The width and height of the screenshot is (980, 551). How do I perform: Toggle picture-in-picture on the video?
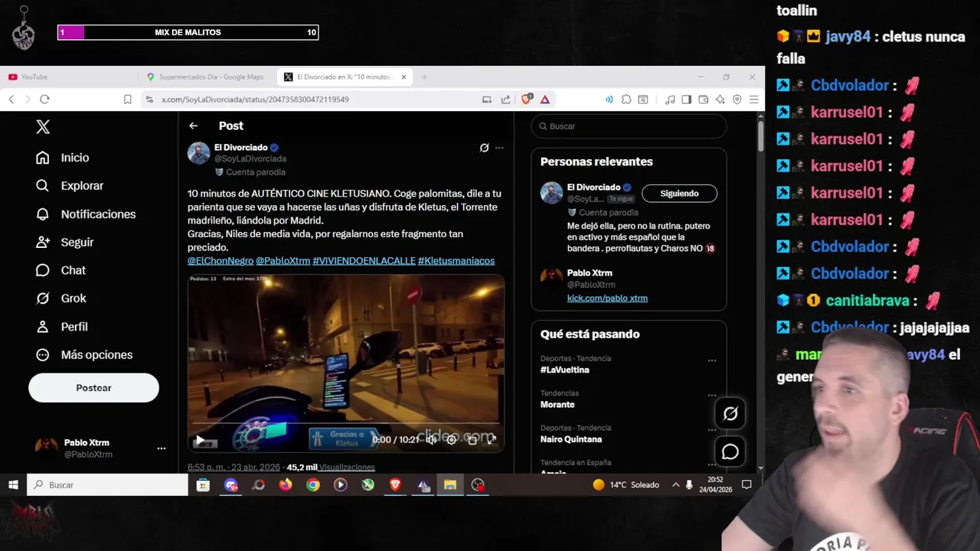472,439
